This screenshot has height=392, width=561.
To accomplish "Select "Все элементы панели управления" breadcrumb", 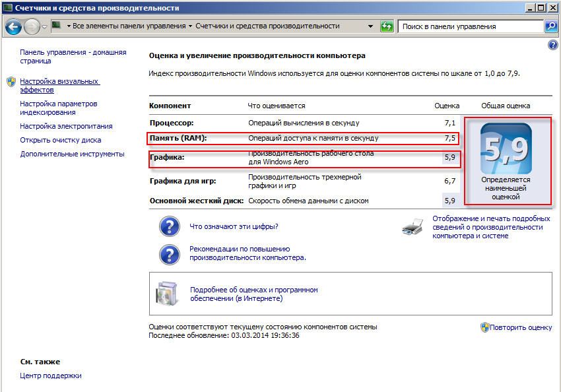I will 129,26.
